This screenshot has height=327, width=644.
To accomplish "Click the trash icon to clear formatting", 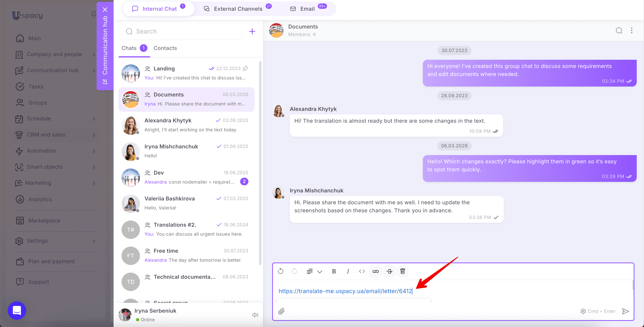I will [x=402, y=271].
